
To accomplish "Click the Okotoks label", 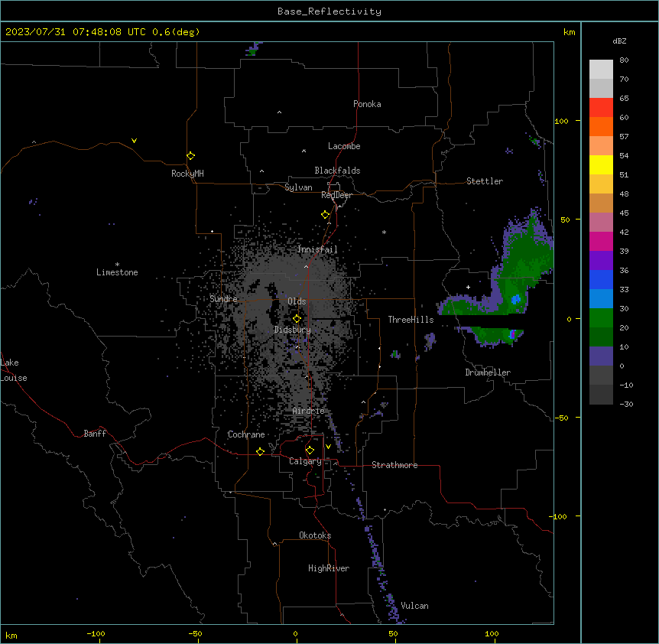I will coord(315,535).
